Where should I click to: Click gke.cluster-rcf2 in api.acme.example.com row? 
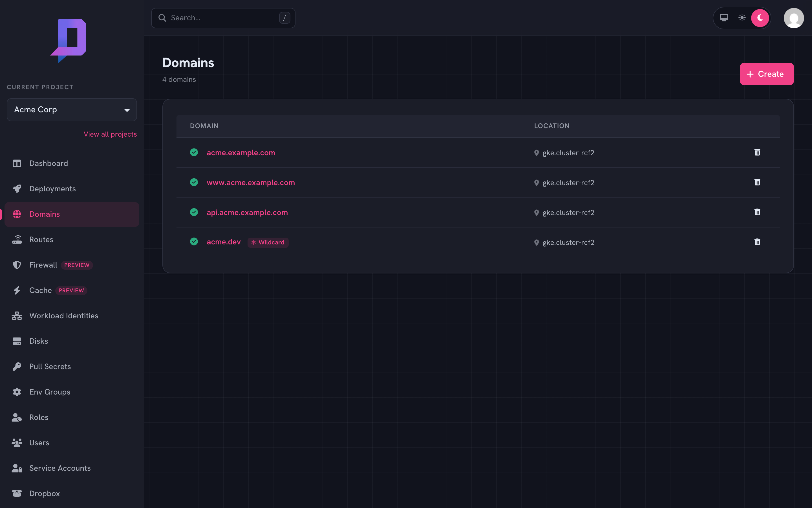tap(568, 213)
